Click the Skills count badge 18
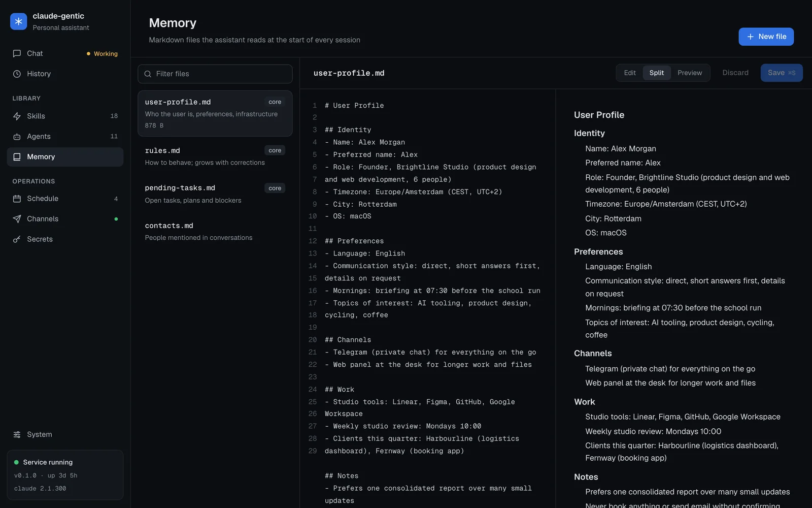 (114, 116)
